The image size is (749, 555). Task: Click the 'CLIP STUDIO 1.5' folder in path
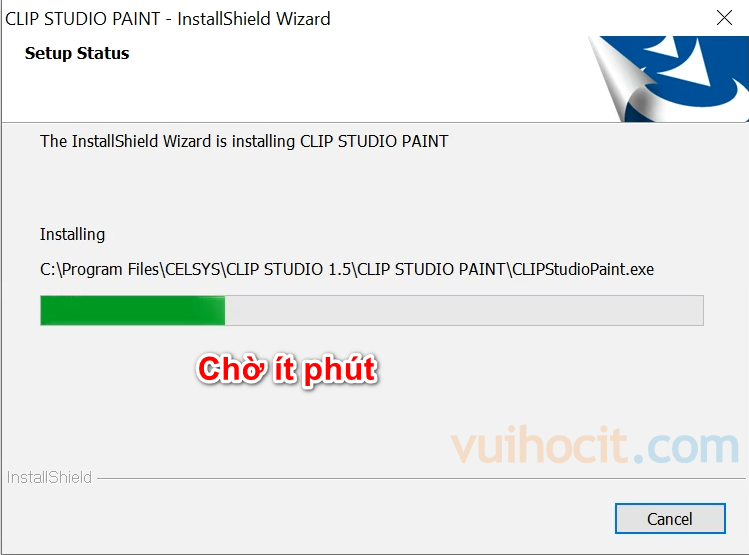click(289, 269)
